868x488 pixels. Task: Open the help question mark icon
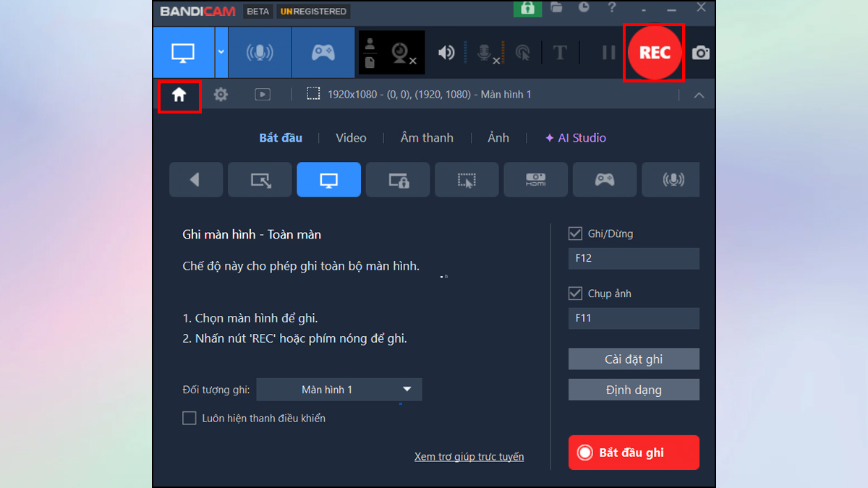tap(613, 7)
